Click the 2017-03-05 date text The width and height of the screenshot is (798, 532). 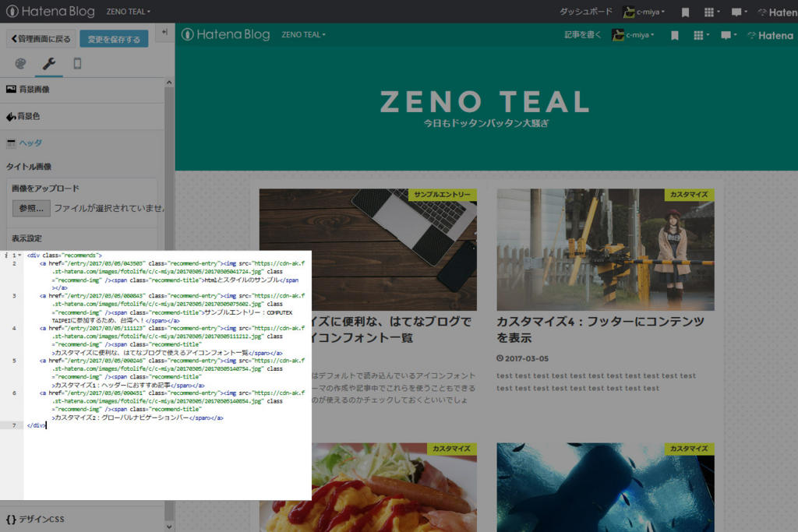526,358
